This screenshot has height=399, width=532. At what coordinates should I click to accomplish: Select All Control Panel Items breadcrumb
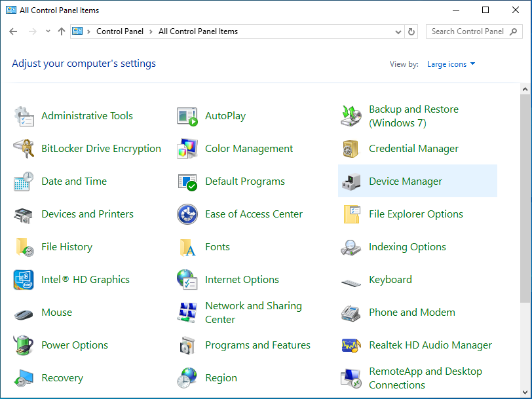(x=198, y=31)
